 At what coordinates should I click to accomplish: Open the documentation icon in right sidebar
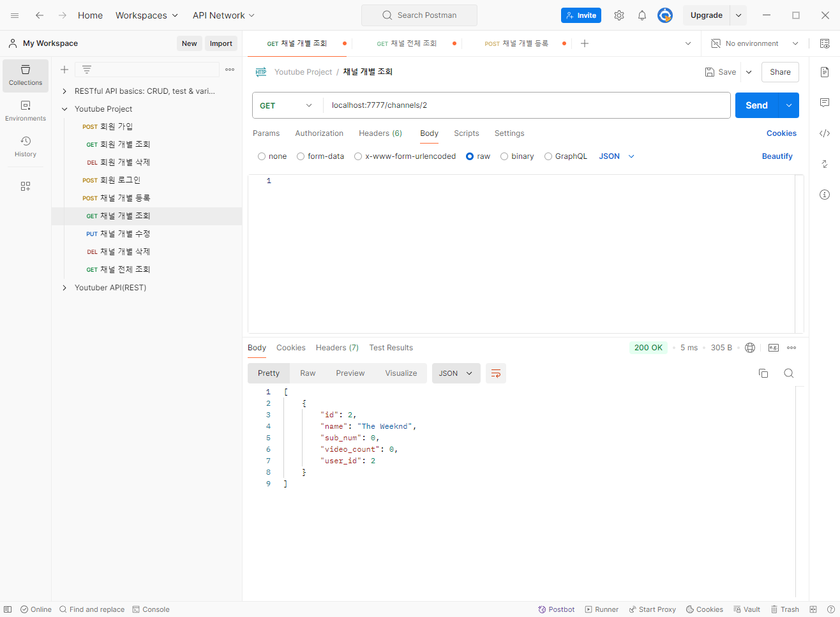pyautogui.click(x=825, y=72)
